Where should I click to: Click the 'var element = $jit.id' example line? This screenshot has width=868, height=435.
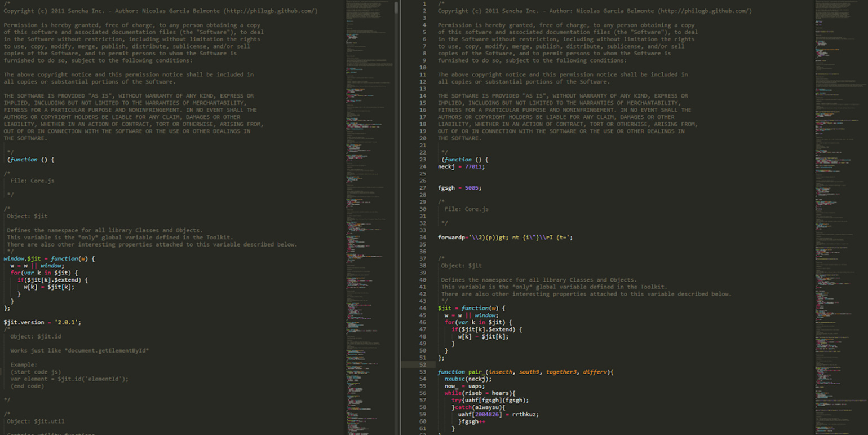pos(69,379)
